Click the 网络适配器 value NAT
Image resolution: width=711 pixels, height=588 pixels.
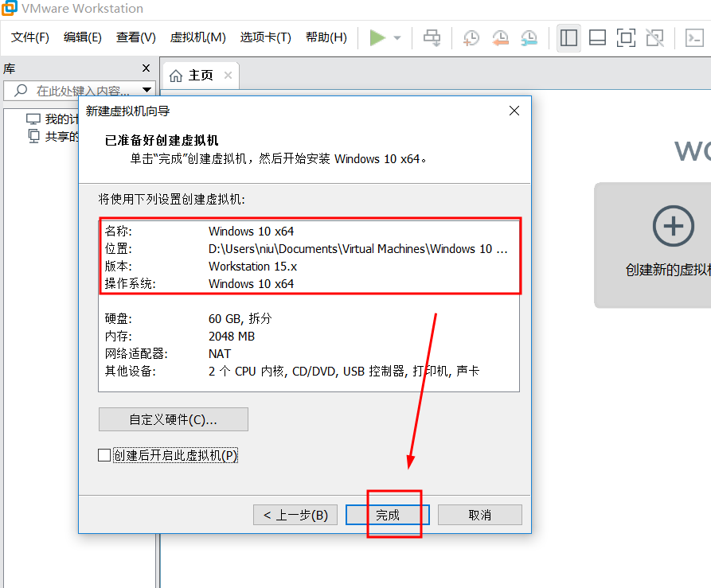pos(220,354)
